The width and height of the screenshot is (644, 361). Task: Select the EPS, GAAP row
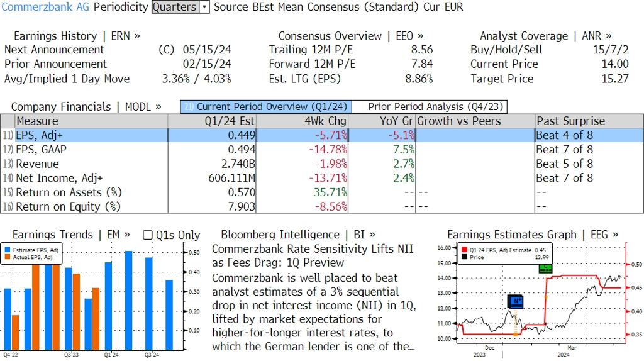pyautogui.click(x=322, y=150)
